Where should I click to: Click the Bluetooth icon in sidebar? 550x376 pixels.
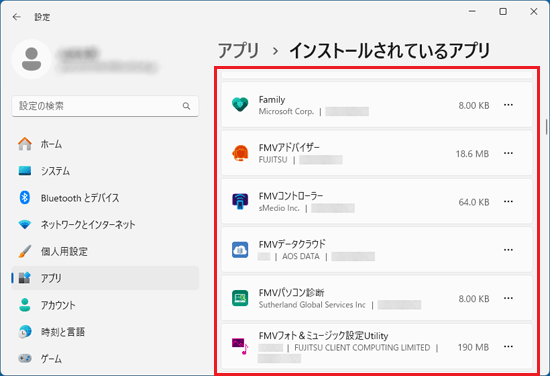(x=25, y=197)
